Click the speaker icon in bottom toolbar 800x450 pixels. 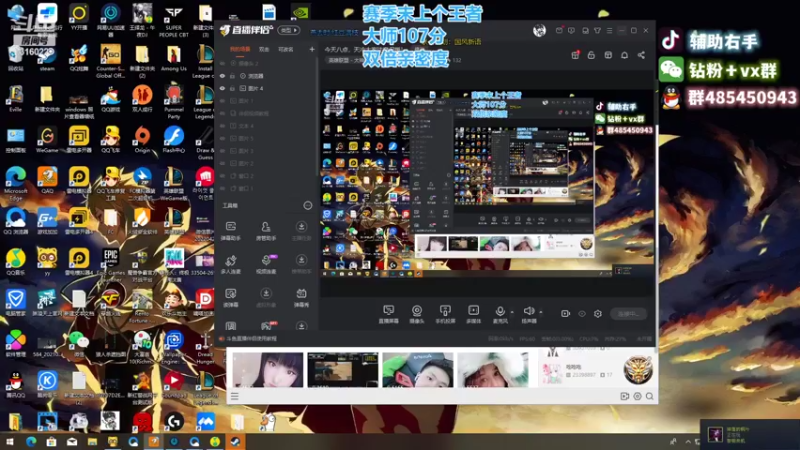pyautogui.click(x=529, y=311)
